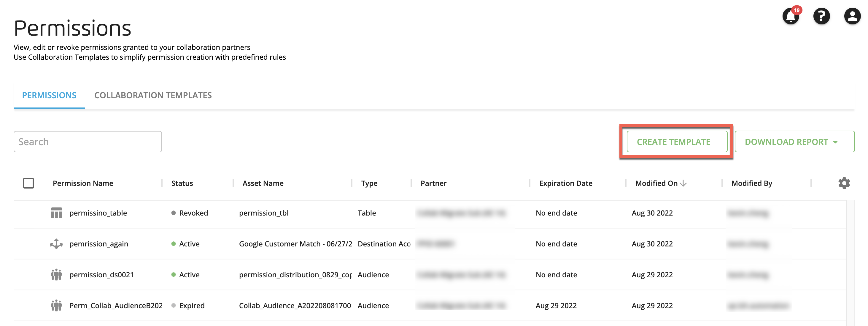Click the table's vertical scrollbar

click(850, 263)
